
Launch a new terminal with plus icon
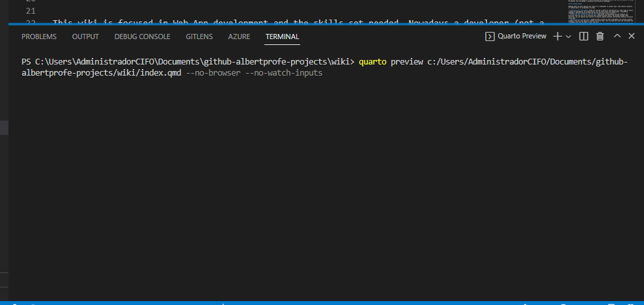tap(557, 36)
